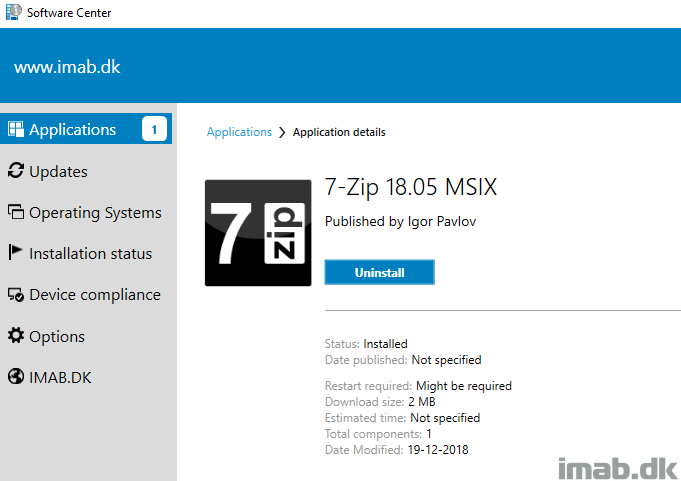Switch to the Updates section
The height and width of the screenshot is (481, 681).
pyautogui.click(x=58, y=172)
